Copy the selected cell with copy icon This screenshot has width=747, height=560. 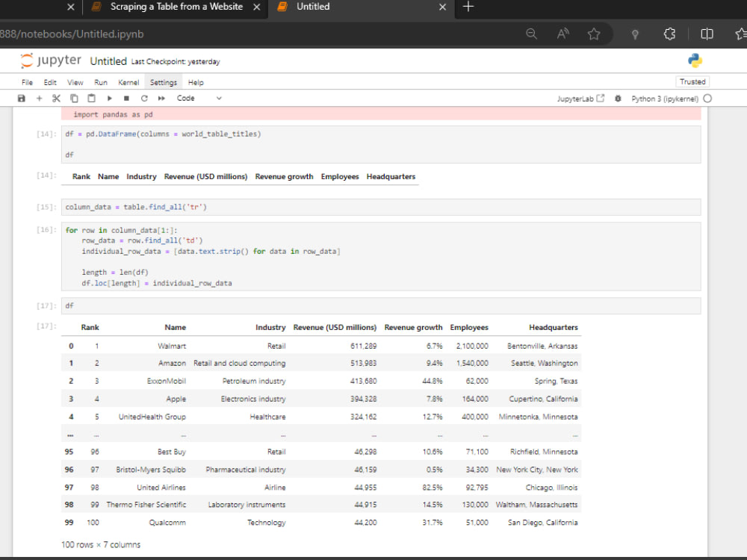74,98
